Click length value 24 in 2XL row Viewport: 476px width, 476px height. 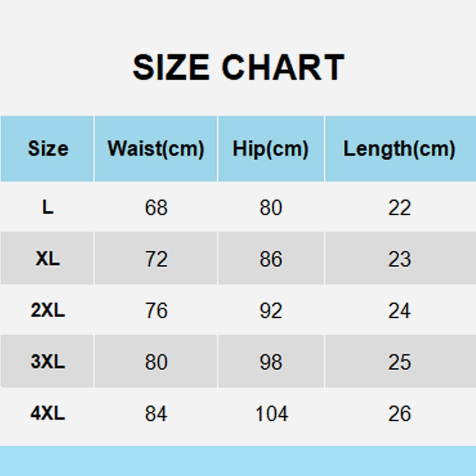click(x=399, y=311)
